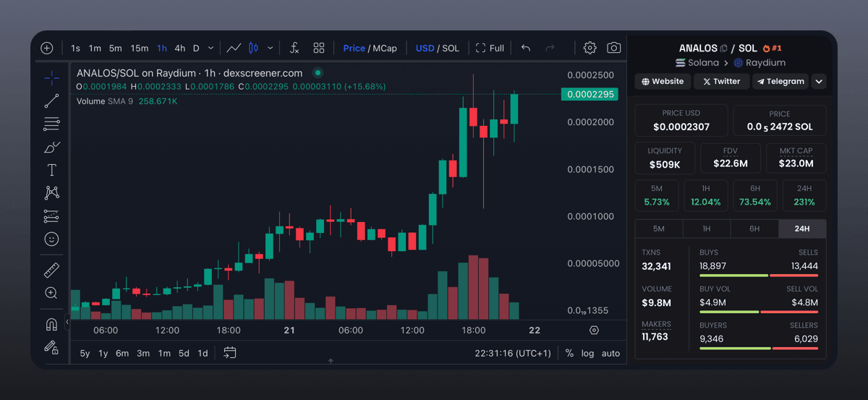Image resolution: width=868 pixels, height=400 pixels.
Task: Open the timezone menu 22:31:16 (UTC+1)
Action: [513, 354]
